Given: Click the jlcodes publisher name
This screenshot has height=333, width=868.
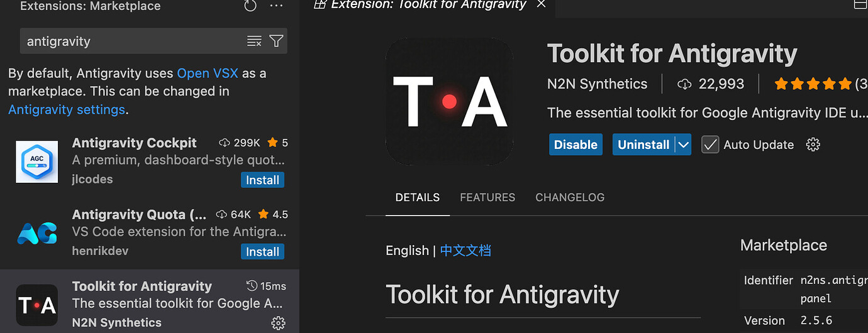Looking at the screenshot, I should (x=92, y=179).
